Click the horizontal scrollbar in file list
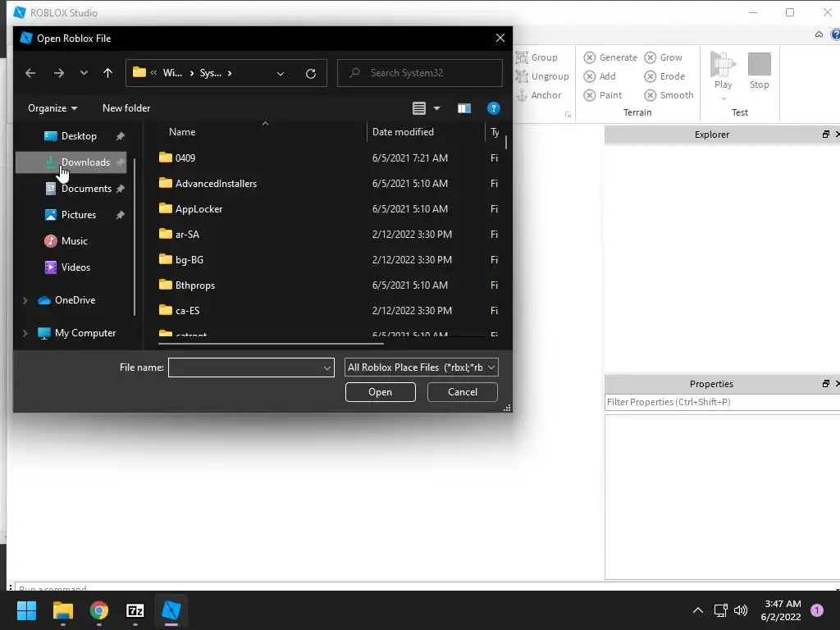The width and height of the screenshot is (840, 630). (x=271, y=344)
